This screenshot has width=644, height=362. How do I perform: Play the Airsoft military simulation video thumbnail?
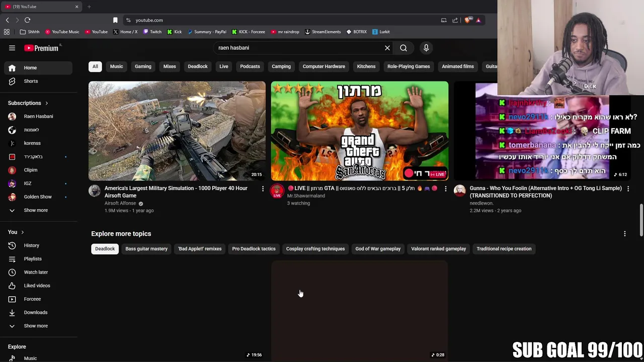pyautogui.click(x=177, y=131)
